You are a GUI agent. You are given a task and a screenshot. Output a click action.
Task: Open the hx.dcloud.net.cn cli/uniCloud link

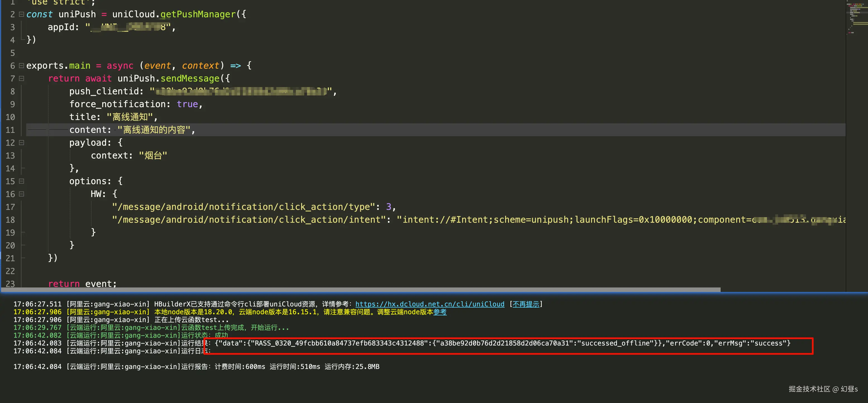point(430,304)
